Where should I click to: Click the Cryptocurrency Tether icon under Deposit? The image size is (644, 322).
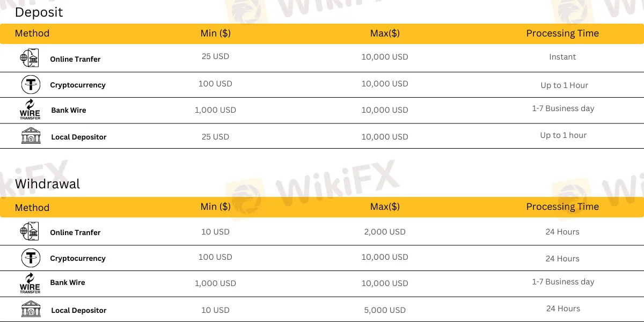pyautogui.click(x=31, y=85)
